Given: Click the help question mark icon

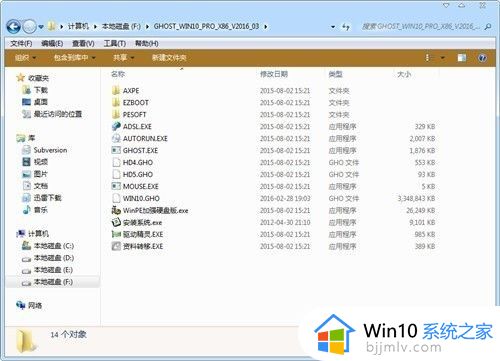Looking at the screenshot, I should [x=482, y=58].
